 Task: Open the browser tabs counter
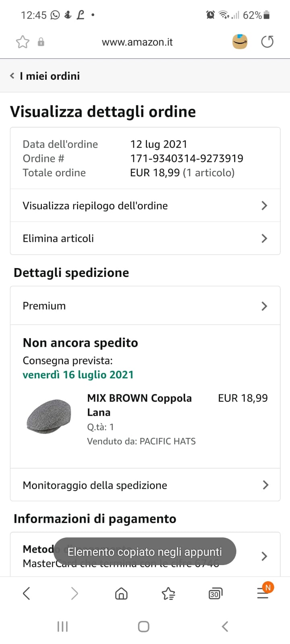[215, 593]
